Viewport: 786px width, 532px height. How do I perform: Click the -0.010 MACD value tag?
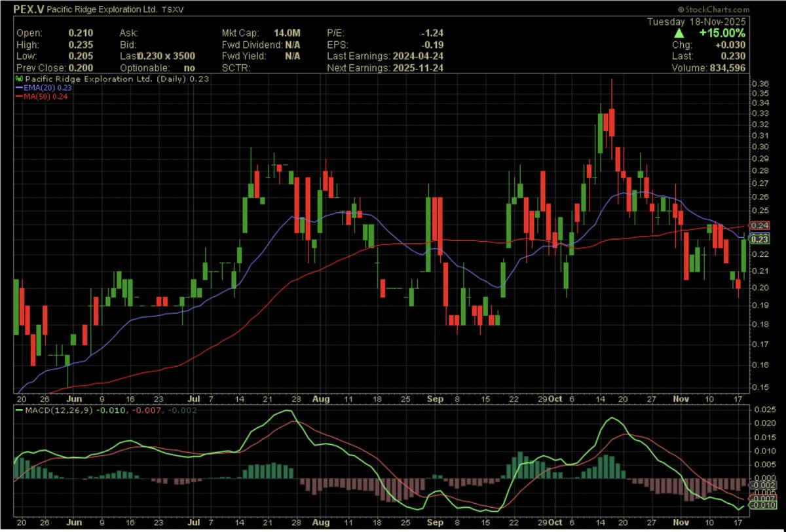coord(761,506)
